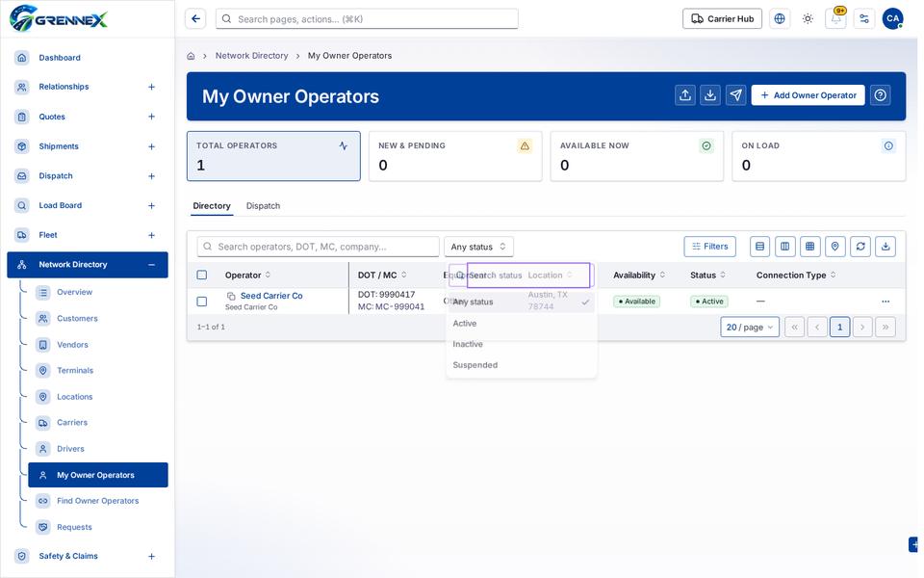The height and width of the screenshot is (578, 924).
Task: Click the New & Pending warning icon
Action: 525,145
